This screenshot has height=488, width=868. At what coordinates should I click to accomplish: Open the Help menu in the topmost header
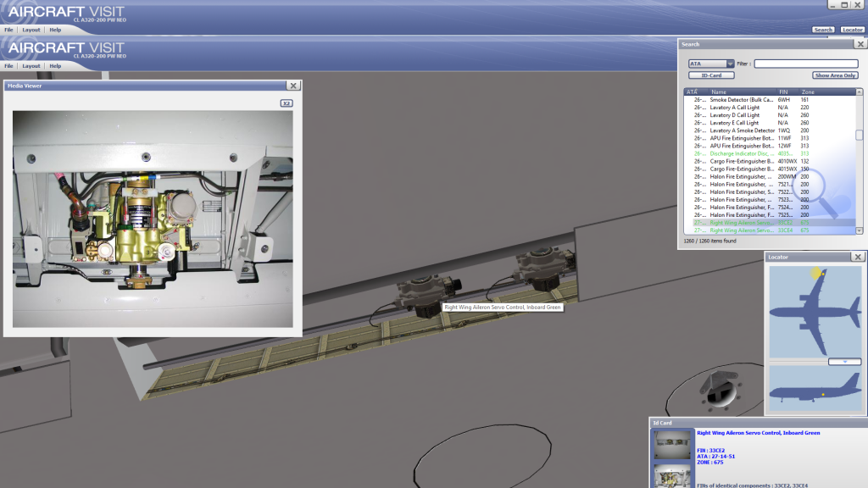55,30
